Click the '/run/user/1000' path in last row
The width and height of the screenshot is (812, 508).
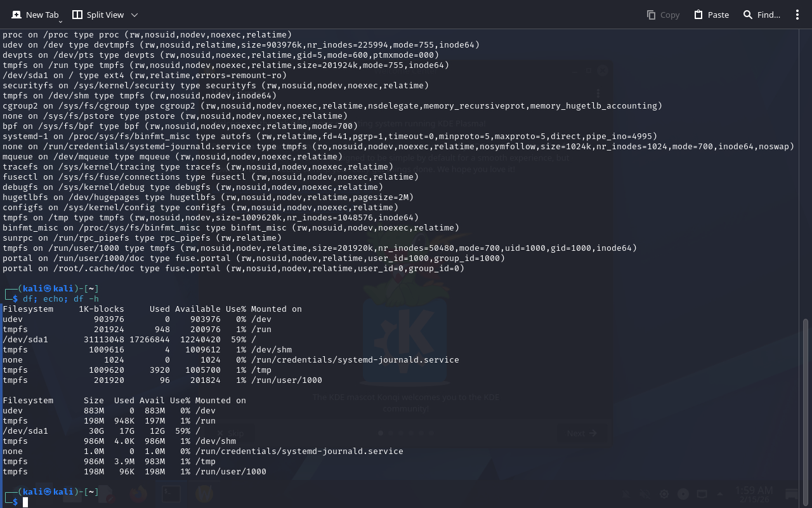click(x=231, y=471)
